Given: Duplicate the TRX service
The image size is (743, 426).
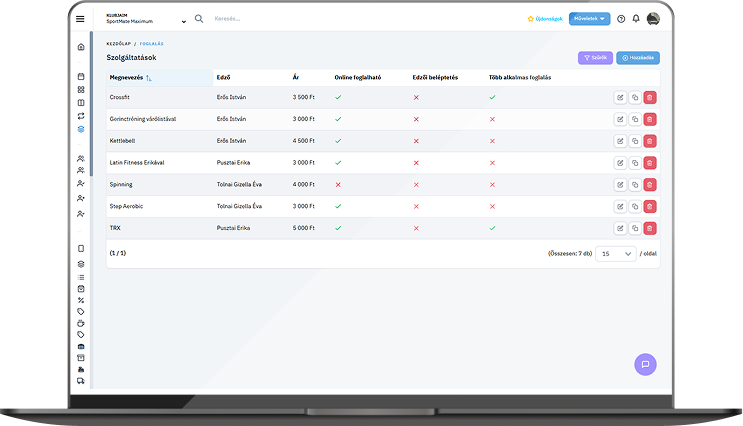Looking at the screenshot, I should [x=635, y=228].
